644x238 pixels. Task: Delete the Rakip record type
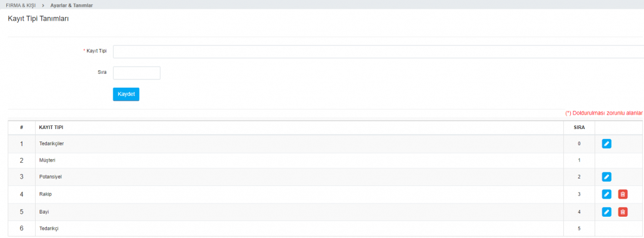(x=623, y=194)
